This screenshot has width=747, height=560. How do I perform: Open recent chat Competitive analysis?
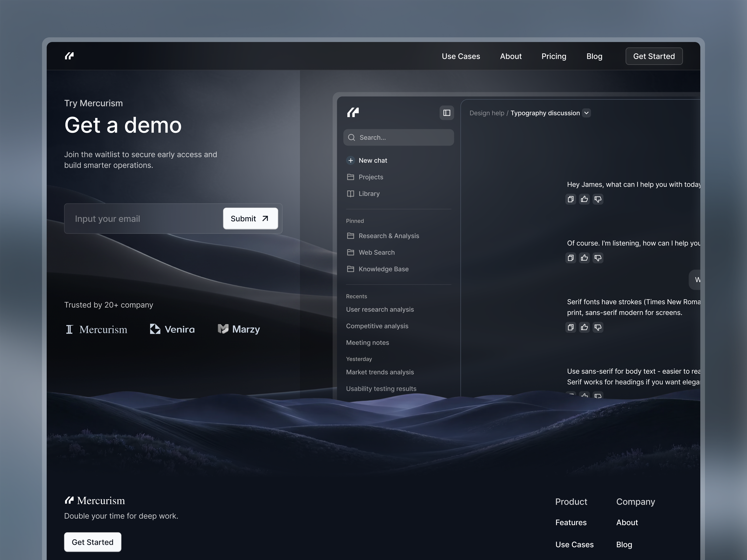coord(377,326)
